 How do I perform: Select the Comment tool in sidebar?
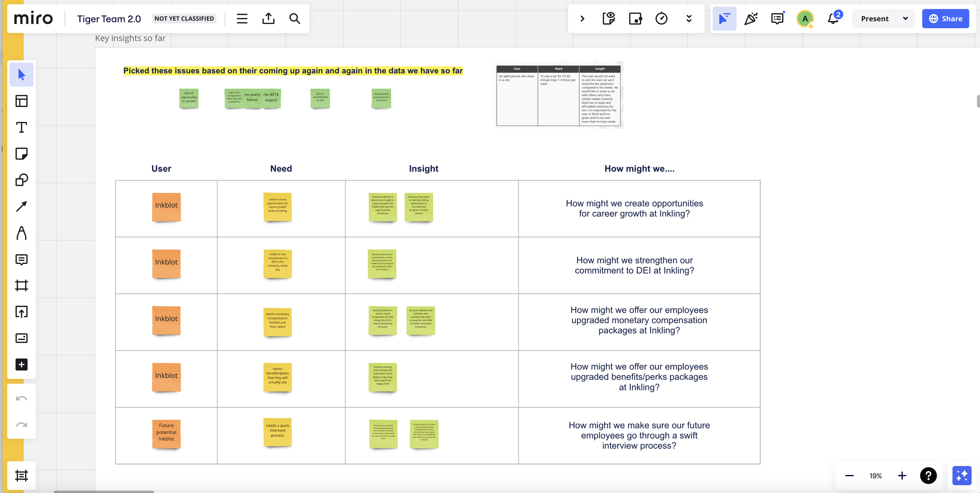[x=22, y=259]
